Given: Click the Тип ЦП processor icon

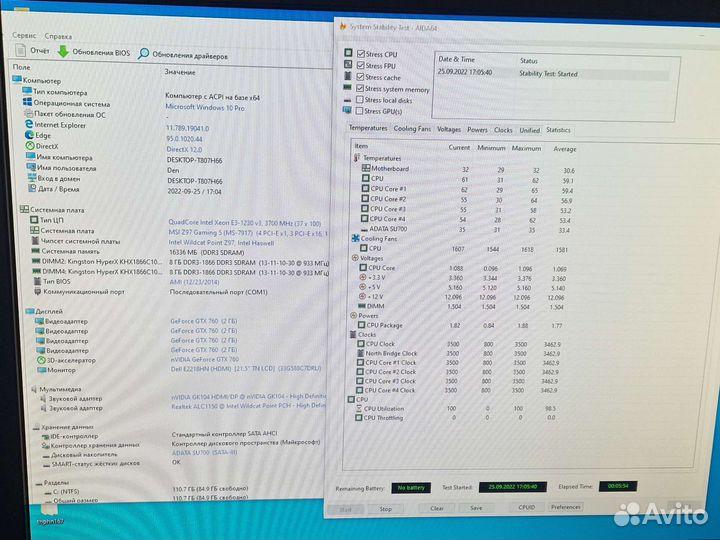Looking at the screenshot, I should (x=34, y=220).
